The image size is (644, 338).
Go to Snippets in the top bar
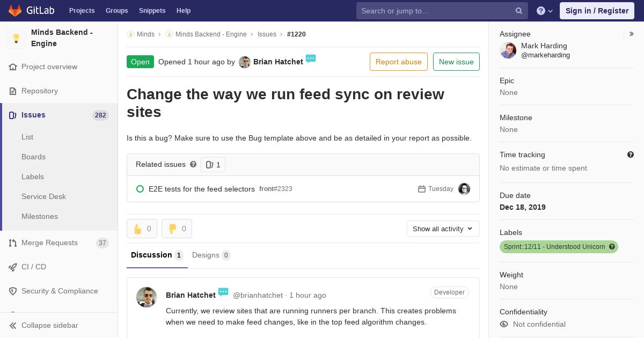point(152,11)
